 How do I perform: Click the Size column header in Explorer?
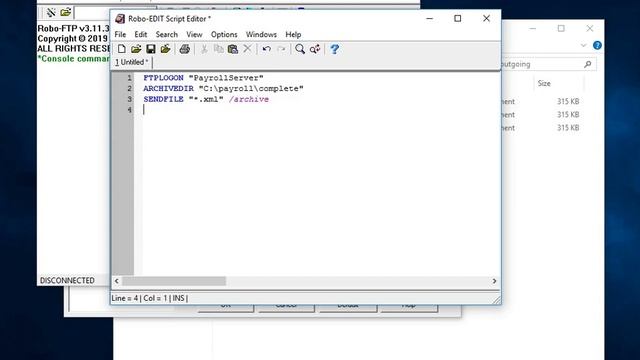pos(544,83)
